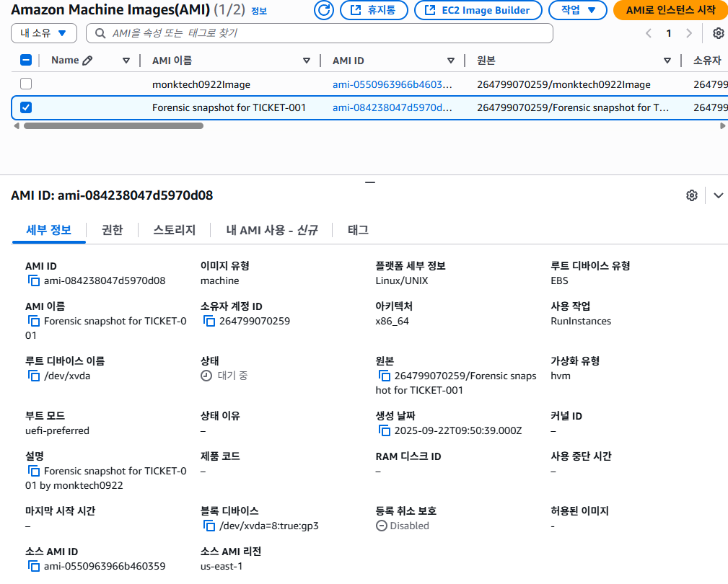
Task: Collapse the detail panel chevron
Action: tap(718, 195)
